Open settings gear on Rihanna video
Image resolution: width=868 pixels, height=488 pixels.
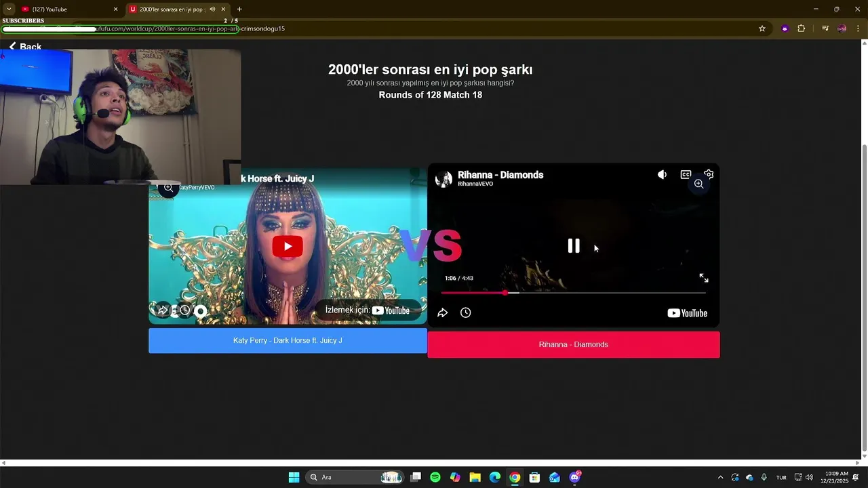coord(709,174)
